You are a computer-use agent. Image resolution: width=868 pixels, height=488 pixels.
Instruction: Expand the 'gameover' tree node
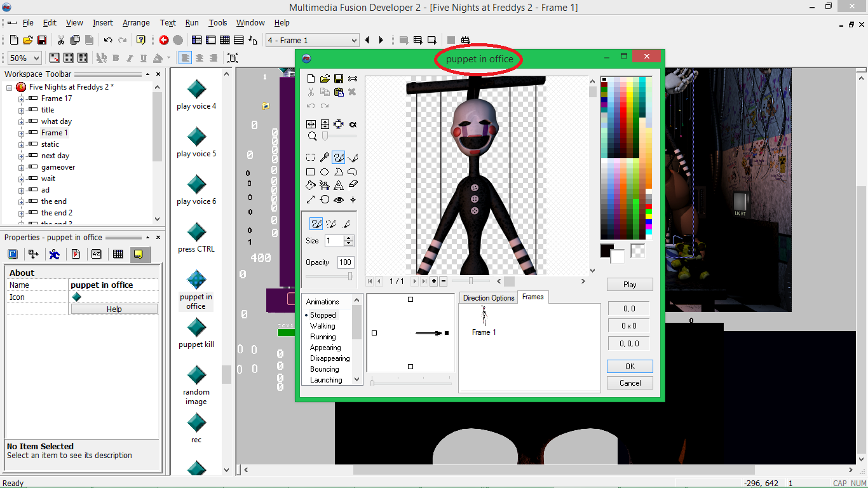click(x=21, y=167)
